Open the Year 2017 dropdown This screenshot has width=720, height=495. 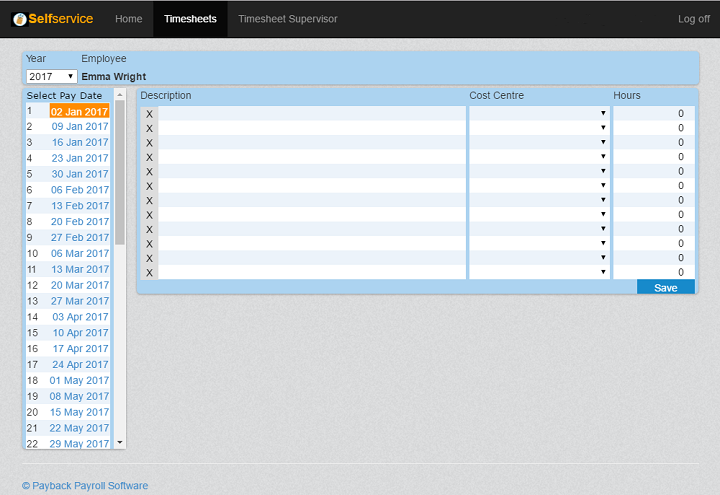(51, 76)
